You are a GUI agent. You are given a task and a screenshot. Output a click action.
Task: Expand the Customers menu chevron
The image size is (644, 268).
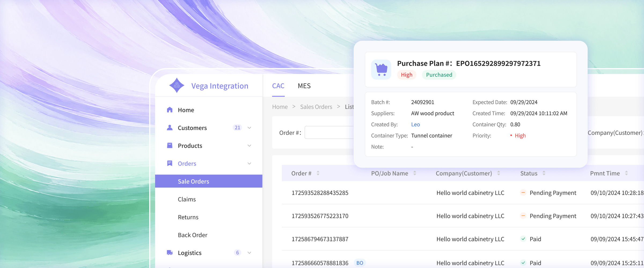pyautogui.click(x=249, y=128)
